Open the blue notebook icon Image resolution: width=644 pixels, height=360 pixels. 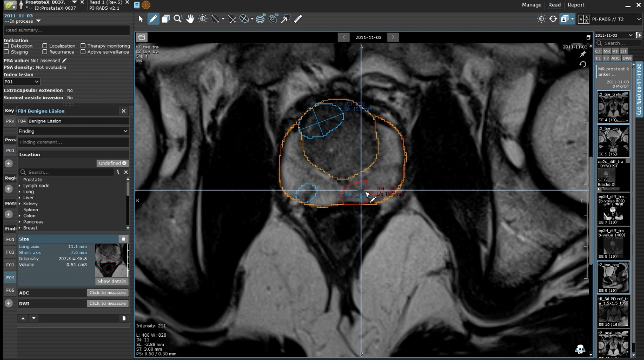(x=137, y=5)
